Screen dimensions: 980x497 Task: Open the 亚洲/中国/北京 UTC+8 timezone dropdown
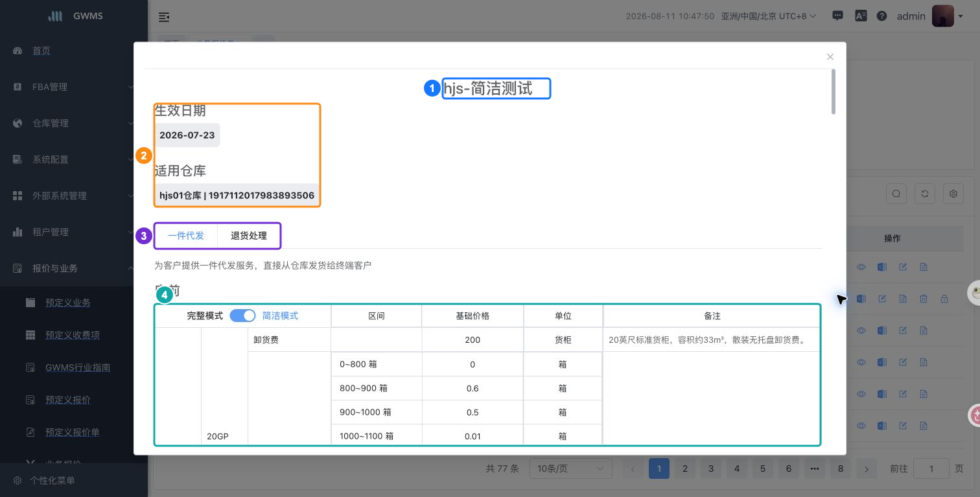click(769, 16)
